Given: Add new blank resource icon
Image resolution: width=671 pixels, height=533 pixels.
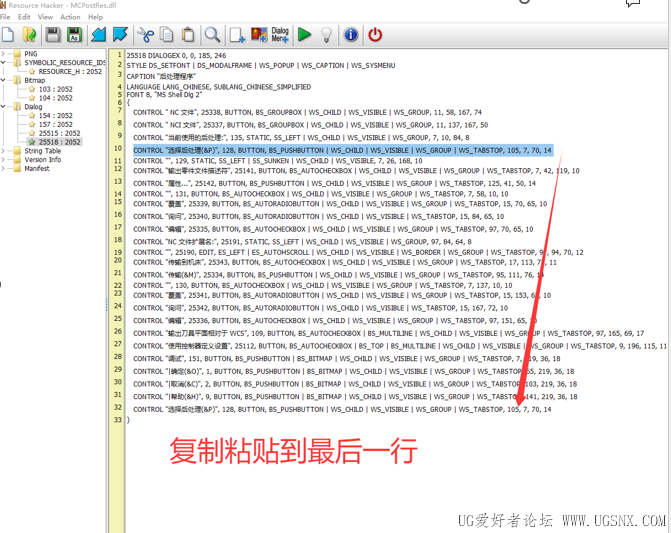Looking at the screenshot, I should coord(237,35).
